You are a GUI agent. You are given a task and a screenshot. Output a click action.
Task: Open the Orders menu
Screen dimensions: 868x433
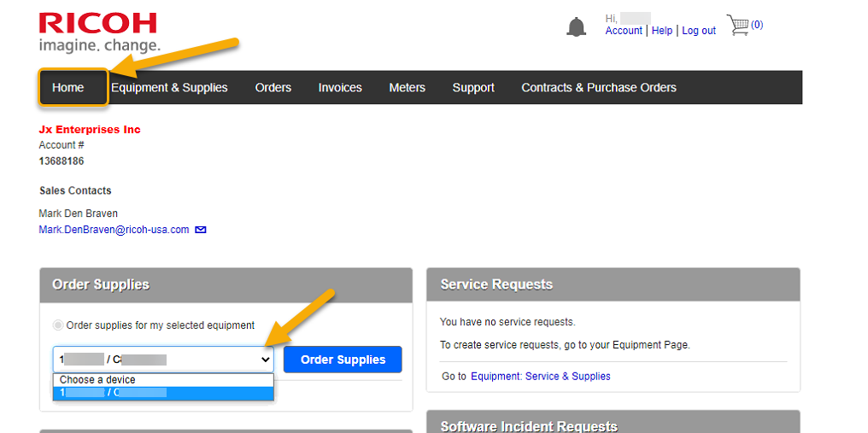click(x=273, y=87)
